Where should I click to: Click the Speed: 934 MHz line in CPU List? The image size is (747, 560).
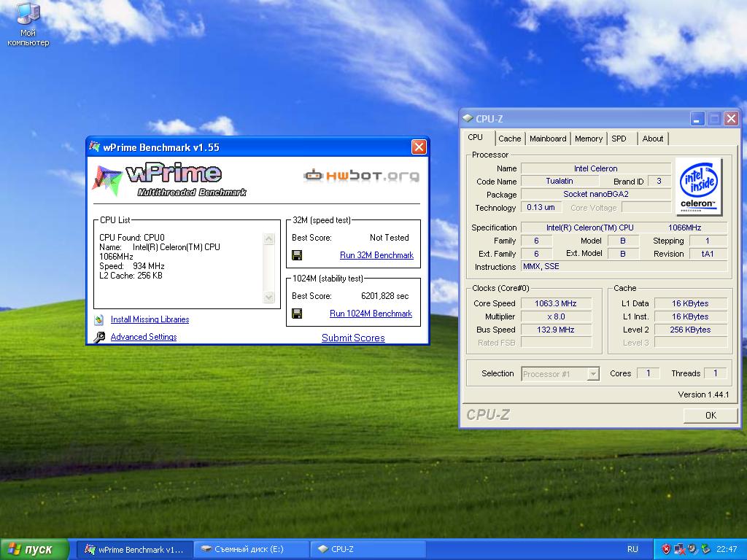(132, 266)
